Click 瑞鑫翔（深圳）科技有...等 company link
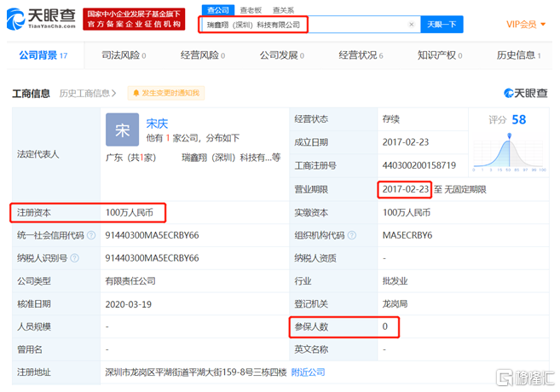Image resolution: width=560 pixels, height=392 pixels. 231,158
